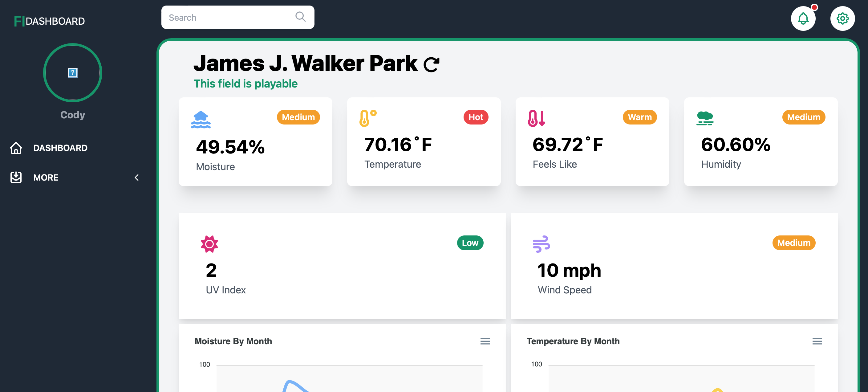This screenshot has width=868, height=392.
Task: Click the Moisture By Month heading
Action: pos(233,341)
